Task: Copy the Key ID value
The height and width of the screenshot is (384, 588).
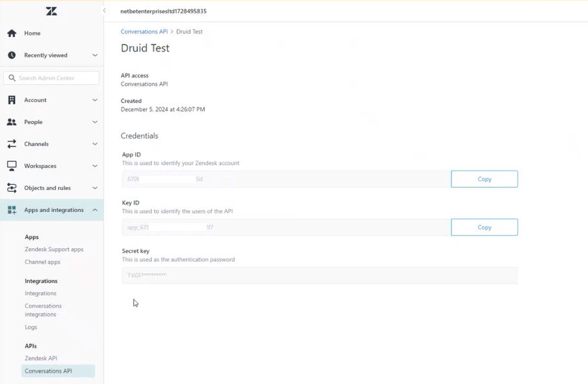Action: tap(484, 228)
